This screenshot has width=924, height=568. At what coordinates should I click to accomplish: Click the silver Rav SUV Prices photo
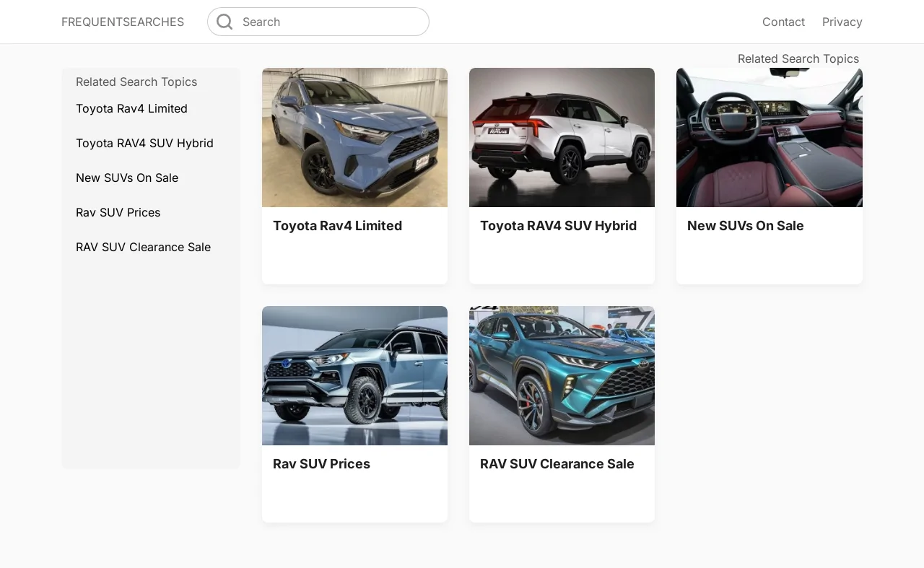[354, 375]
